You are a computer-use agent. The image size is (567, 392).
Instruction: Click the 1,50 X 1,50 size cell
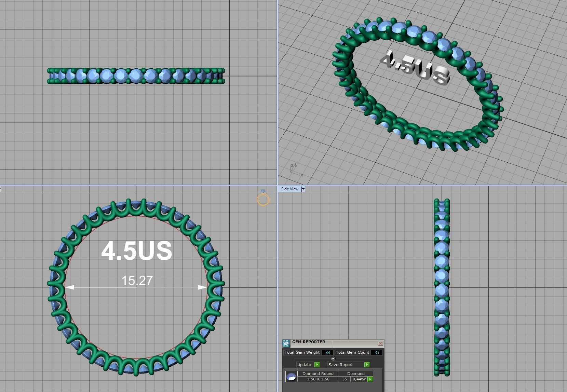tap(318, 379)
